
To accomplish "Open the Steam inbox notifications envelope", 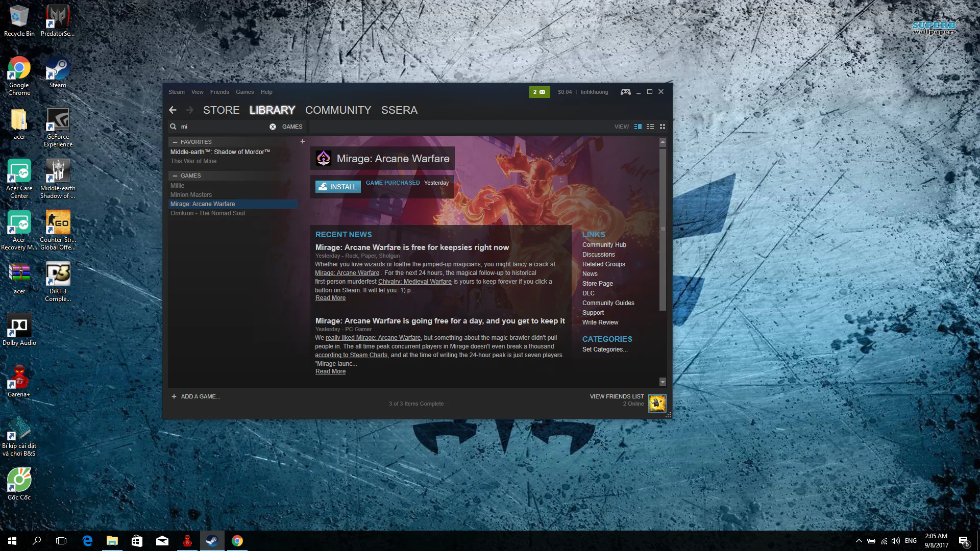I will click(539, 92).
